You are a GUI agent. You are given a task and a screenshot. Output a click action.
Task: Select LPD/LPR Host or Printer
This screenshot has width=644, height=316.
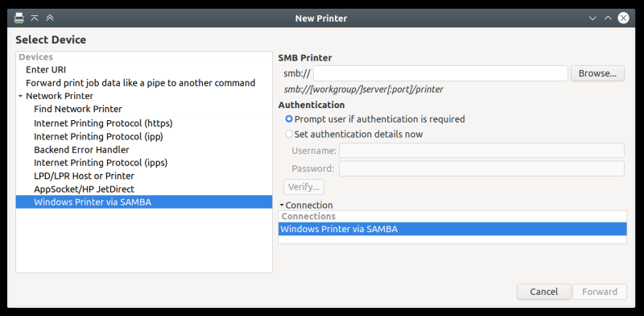click(144, 176)
